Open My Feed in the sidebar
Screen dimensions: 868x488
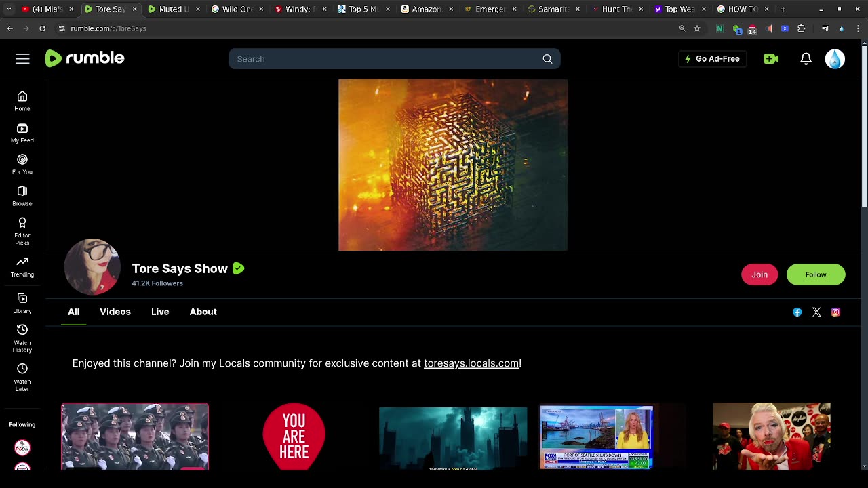[x=22, y=133]
